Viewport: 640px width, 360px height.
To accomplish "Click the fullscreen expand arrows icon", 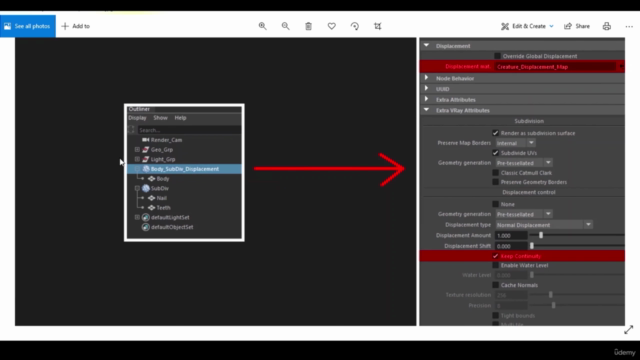I will (x=629, y=330).
